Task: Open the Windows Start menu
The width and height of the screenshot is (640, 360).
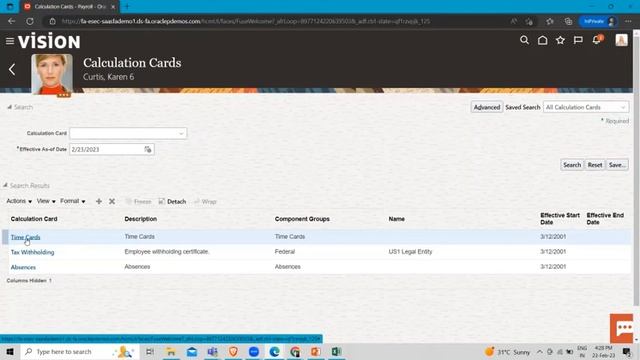Action: click(10, 351)
